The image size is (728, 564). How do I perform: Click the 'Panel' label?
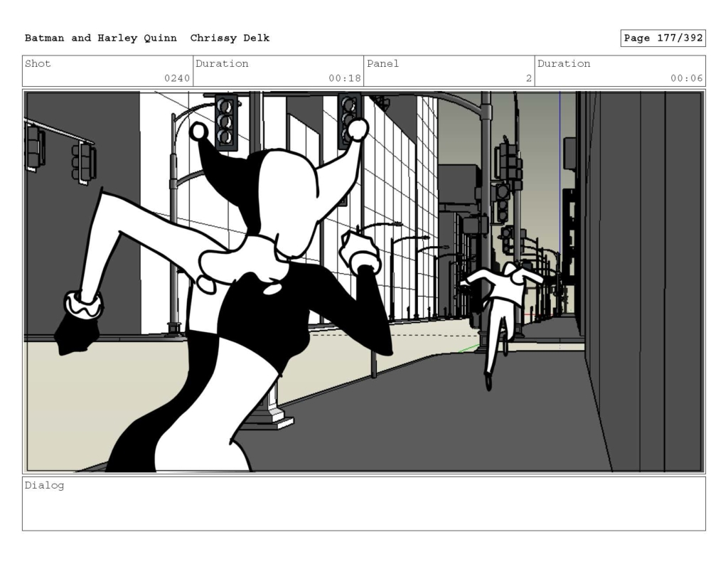[382, 63]
